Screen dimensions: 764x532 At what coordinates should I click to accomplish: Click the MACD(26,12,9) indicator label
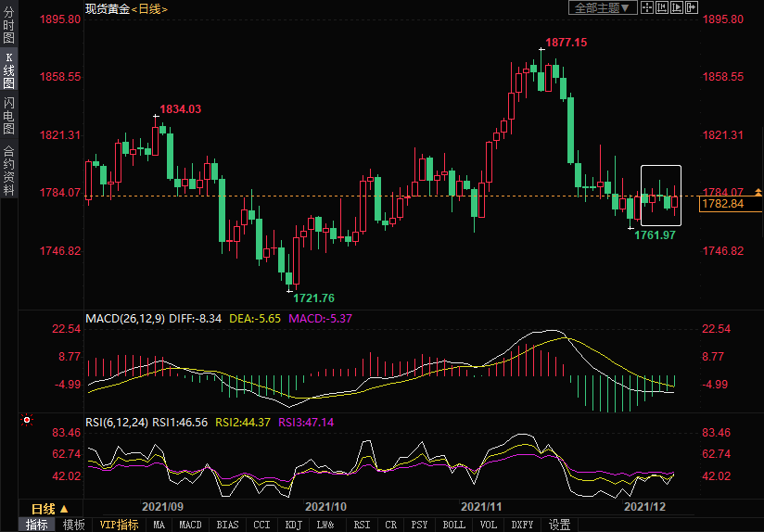point(125,318)
